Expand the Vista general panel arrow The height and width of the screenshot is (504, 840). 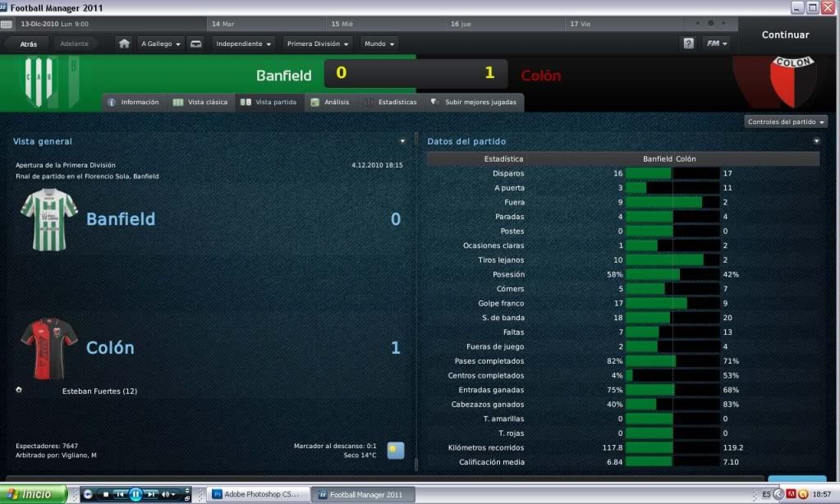402,141
